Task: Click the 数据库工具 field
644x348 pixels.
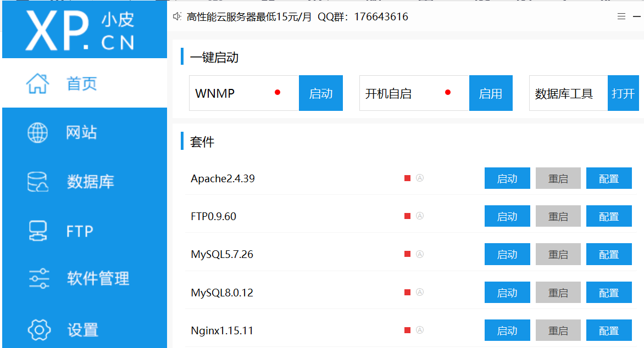Action: pyautogui.click(x=568, y=93)
